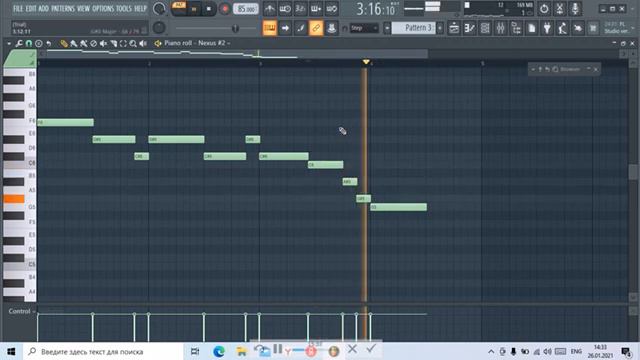Select the Delete tool

tap(93, 43)
